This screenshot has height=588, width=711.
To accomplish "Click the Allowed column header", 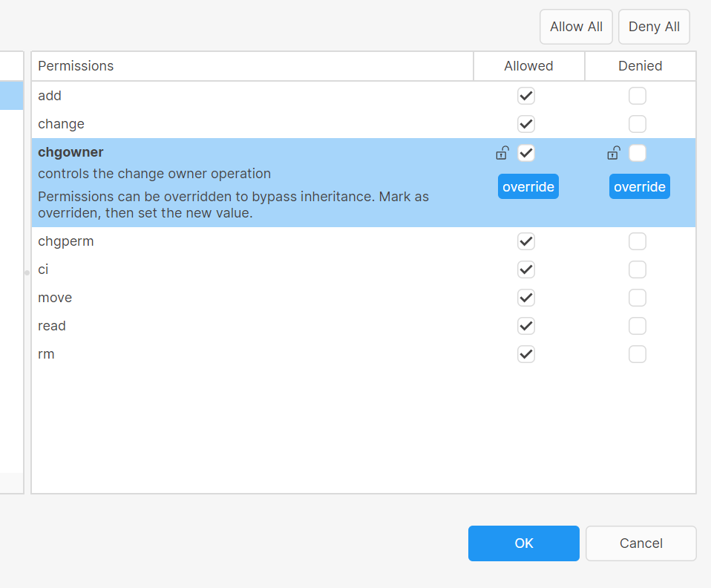I will coord(528,66).
